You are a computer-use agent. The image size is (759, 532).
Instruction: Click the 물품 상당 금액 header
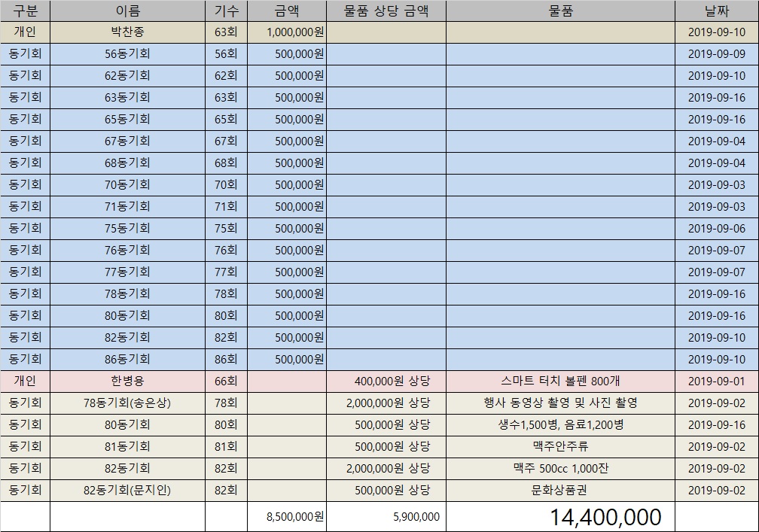pos(386,11)
